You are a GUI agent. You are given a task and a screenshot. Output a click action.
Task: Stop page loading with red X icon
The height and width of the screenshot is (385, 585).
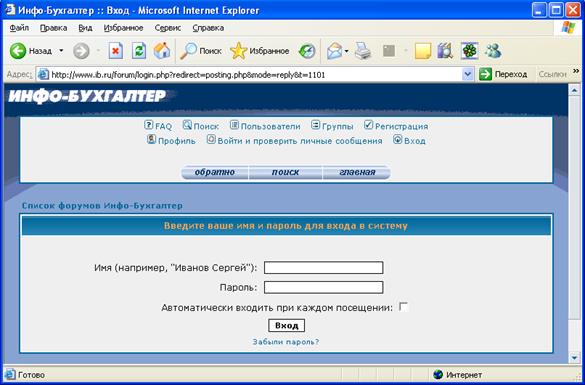[x=116, y=51]
